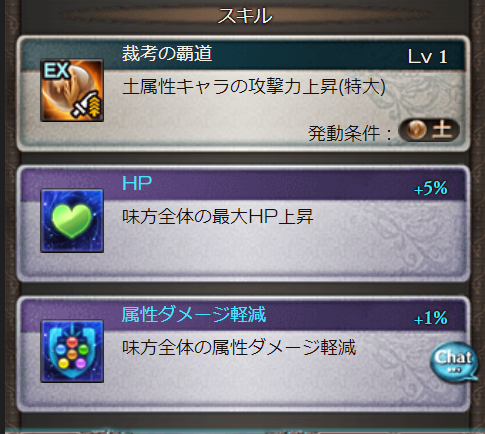This screenshot has width=485, height=434.
Task: Click the green heart HP icon
Action: (72, 221)
